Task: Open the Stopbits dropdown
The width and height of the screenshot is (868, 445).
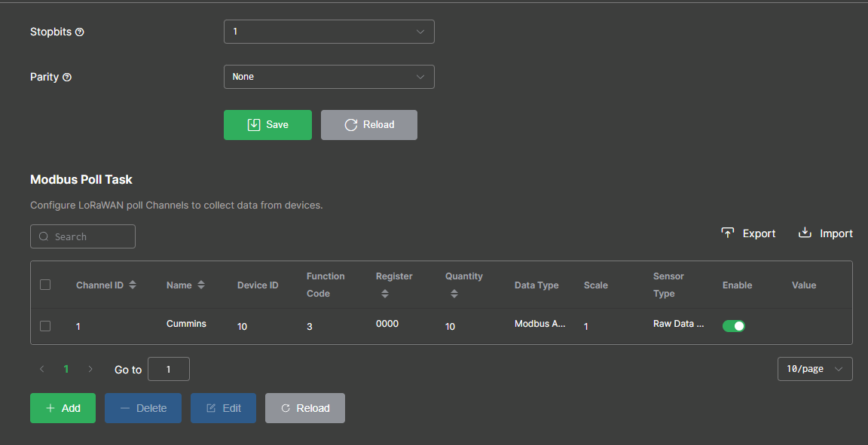Action: click(x=329, y=32)
